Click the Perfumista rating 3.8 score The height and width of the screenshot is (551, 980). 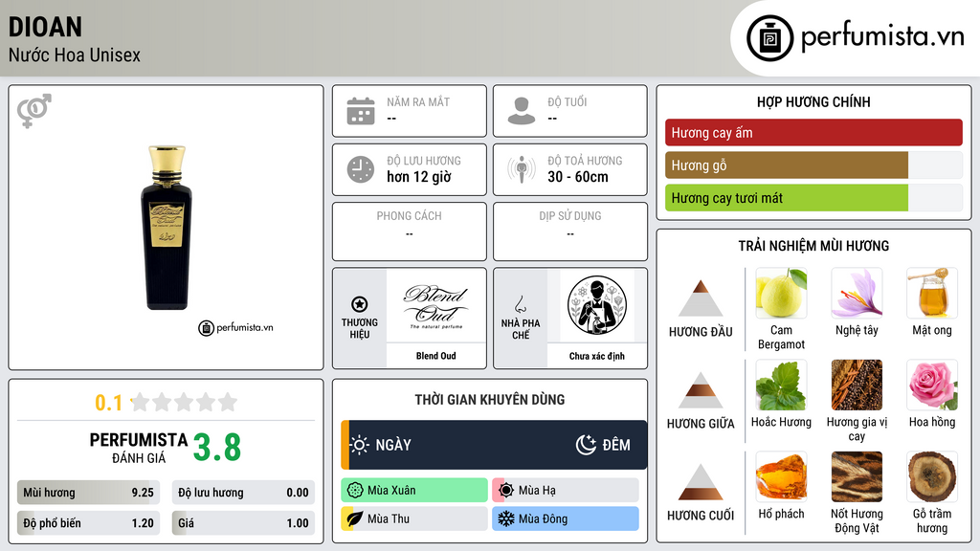tap(217, 448)
